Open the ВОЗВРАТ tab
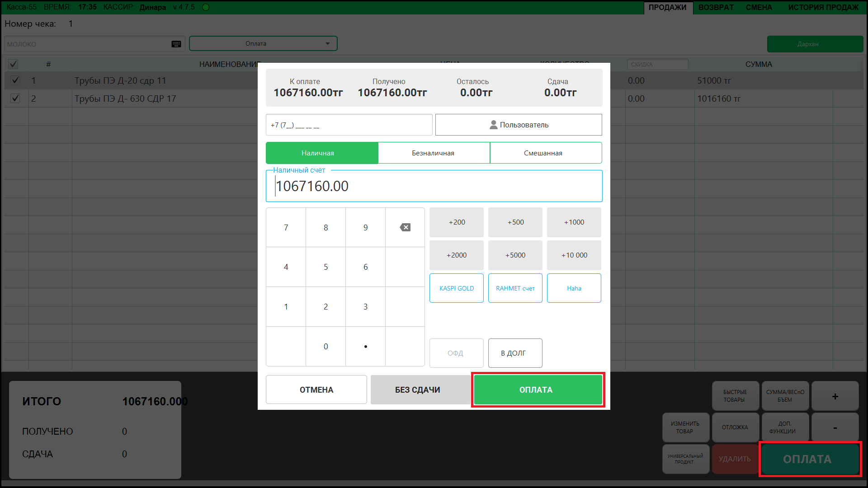The height and width of the screenshot is (488, 868). pos(716,7)
